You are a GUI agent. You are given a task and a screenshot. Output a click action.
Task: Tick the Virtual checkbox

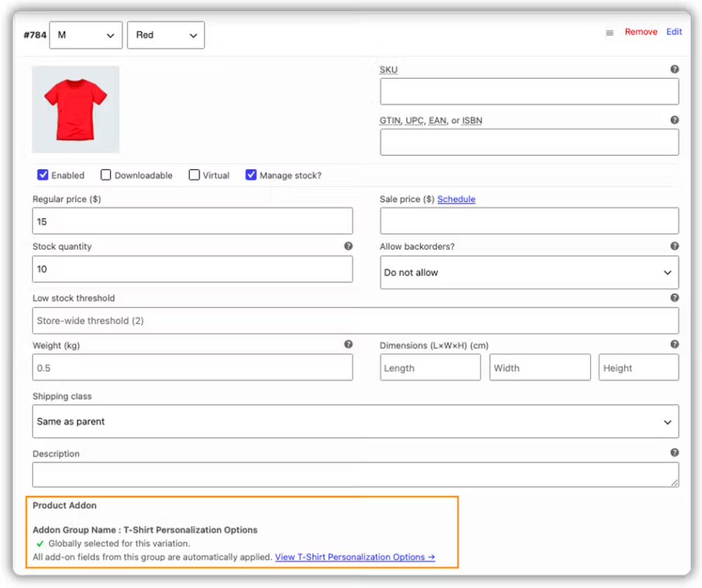[194, 174]
